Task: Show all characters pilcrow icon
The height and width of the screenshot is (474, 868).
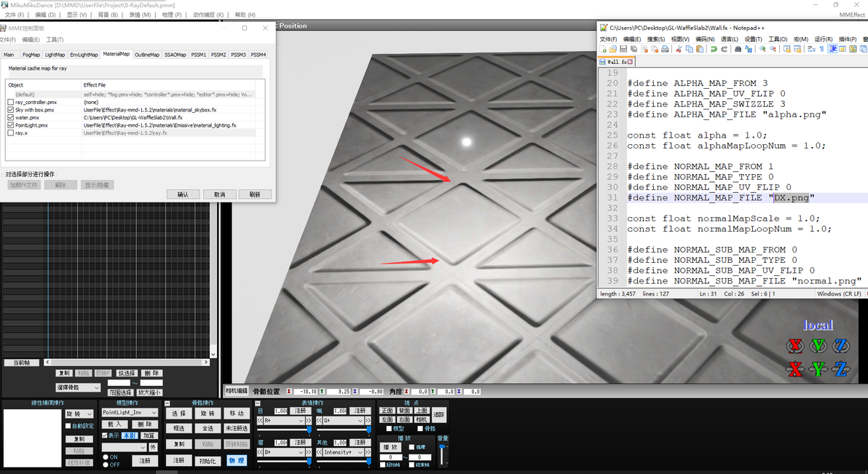Action: point(821,49)
